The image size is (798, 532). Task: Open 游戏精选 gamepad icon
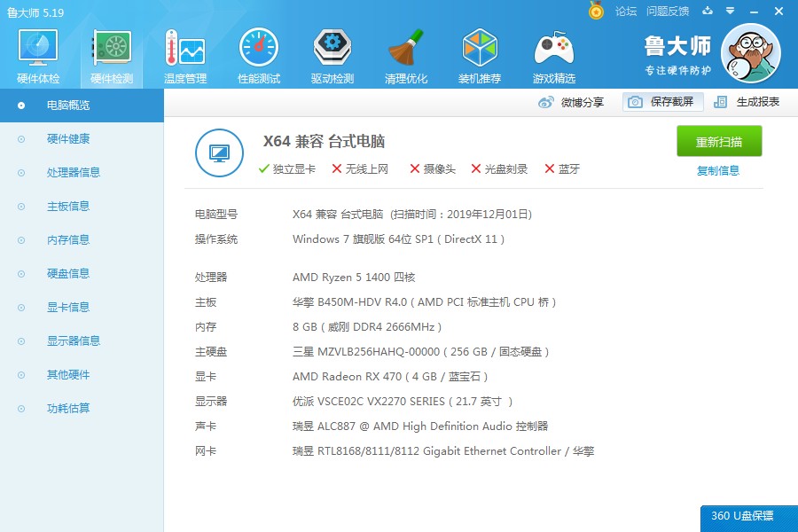[x=553, y=49]
